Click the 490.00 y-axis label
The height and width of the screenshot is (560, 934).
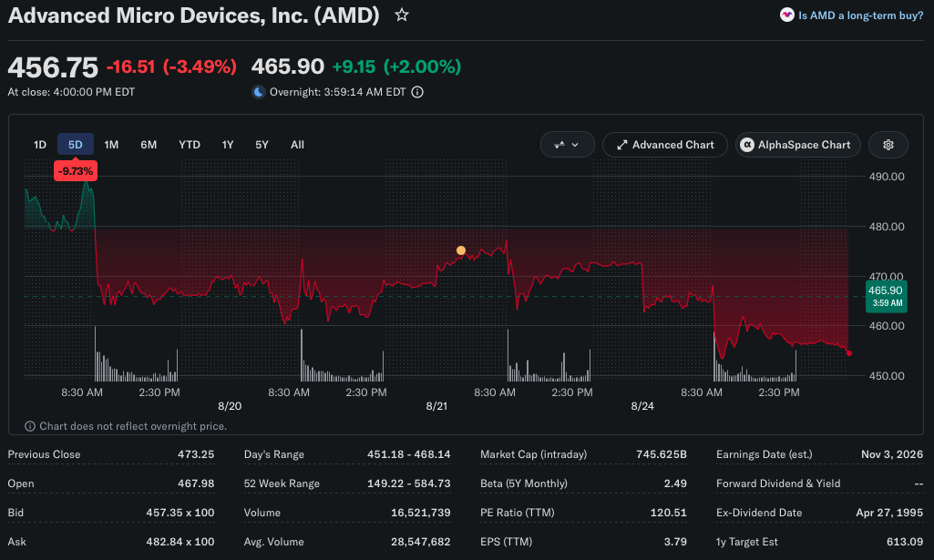pyautogui.click(x=887, y=176)
